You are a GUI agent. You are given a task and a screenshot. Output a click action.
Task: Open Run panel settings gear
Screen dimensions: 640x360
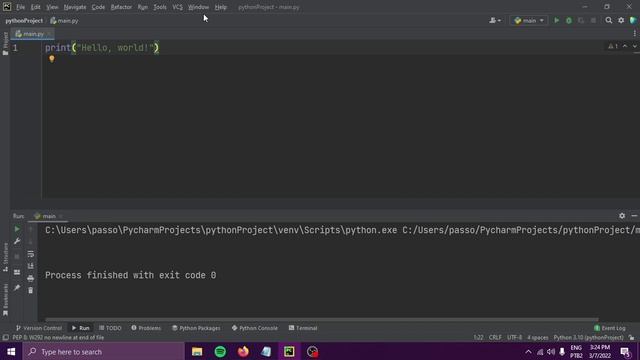pyautogui.click(x=622, y=216)
